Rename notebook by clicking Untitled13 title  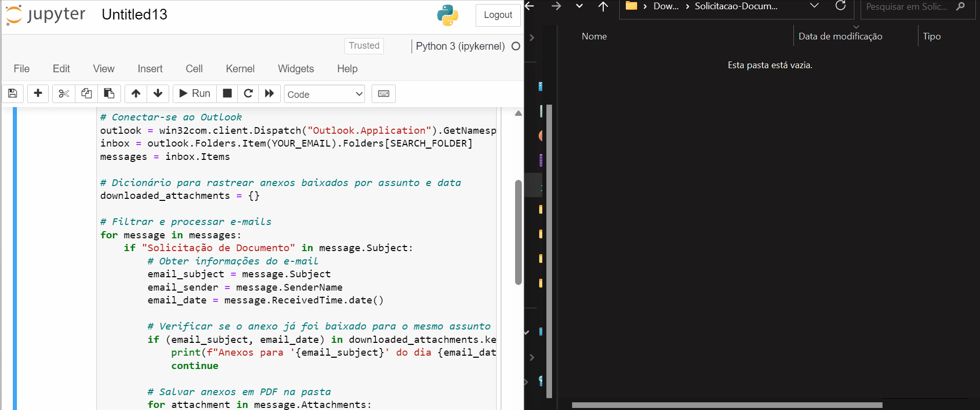point(134,14)
